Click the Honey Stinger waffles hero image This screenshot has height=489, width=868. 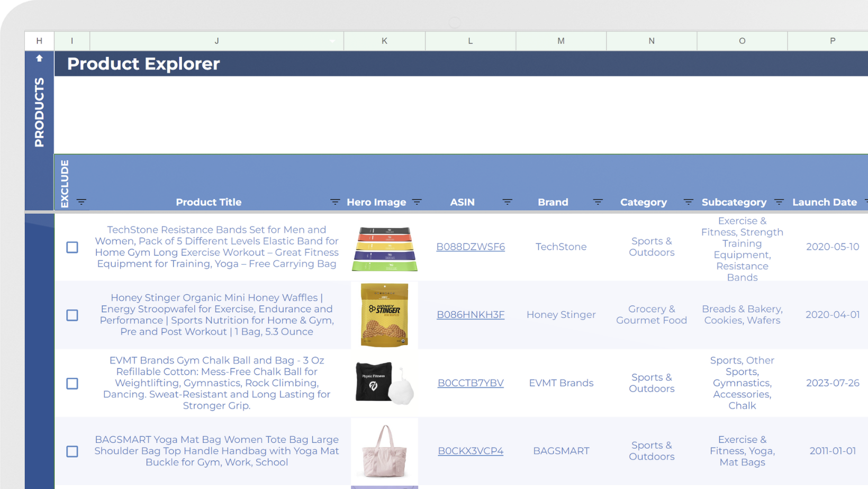pyautogui.click(x=384, y=315)
